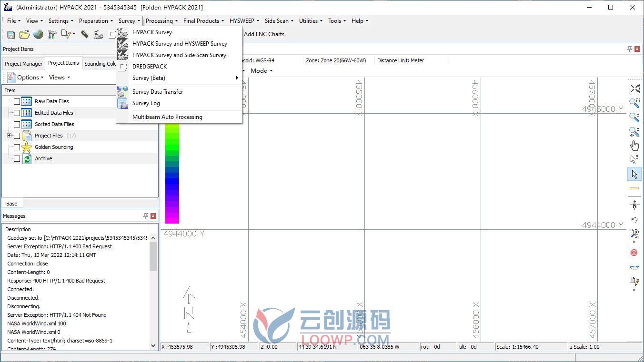
Task: Check the Edited Data Files checkbox
Action: 17,113
